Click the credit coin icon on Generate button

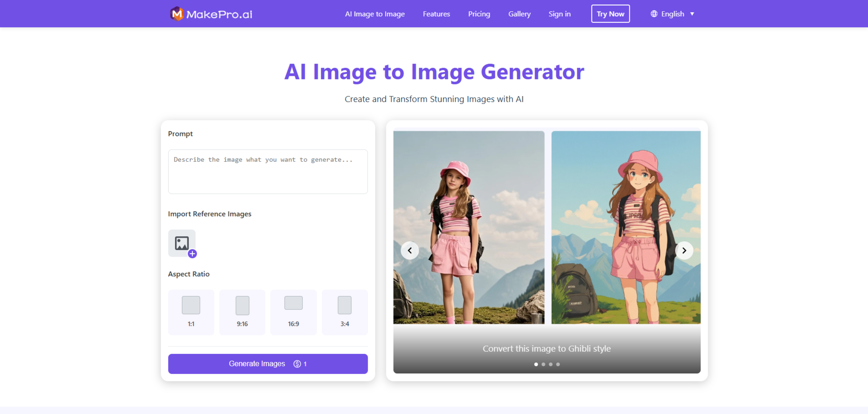point(297,364)
